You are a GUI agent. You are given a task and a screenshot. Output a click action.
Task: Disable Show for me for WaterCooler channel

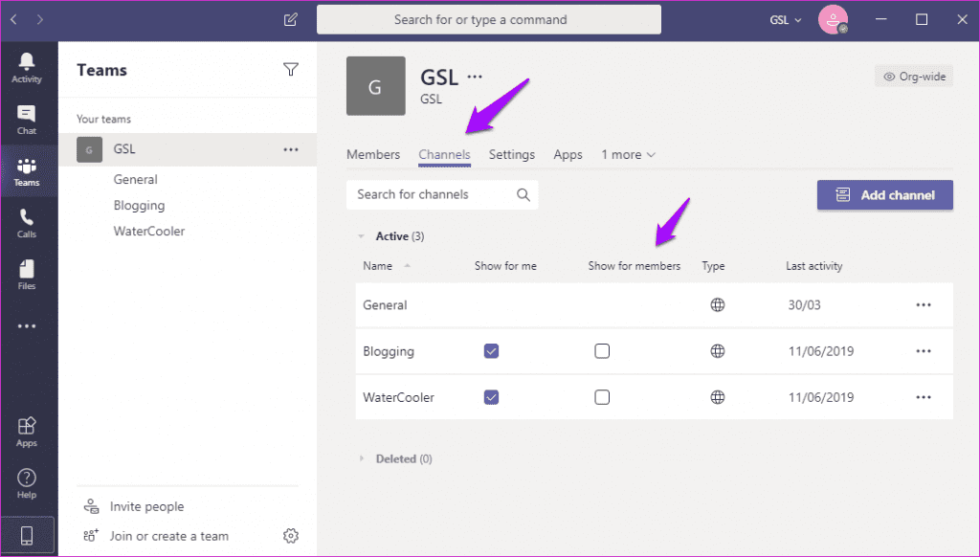491,397
